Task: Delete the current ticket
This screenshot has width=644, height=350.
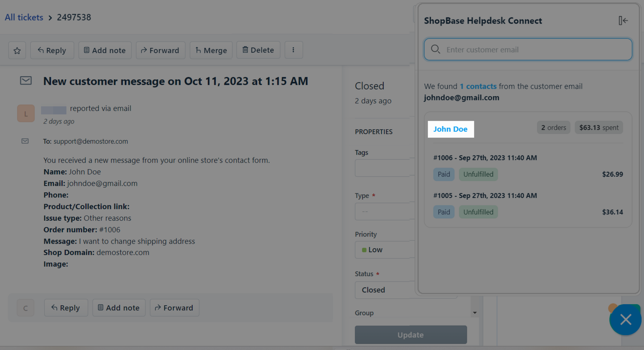Action: pyautogui.click(x=258, y=50)
